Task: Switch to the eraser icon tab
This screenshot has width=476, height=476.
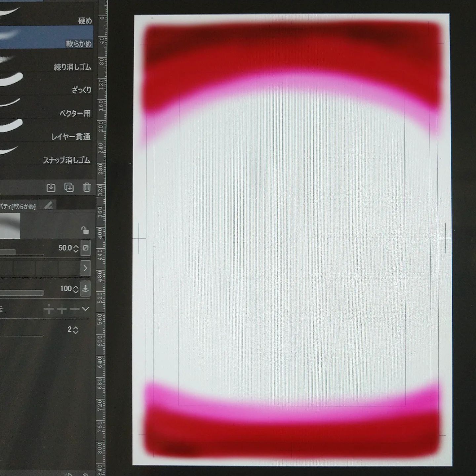Action: [x=48, y=206]
